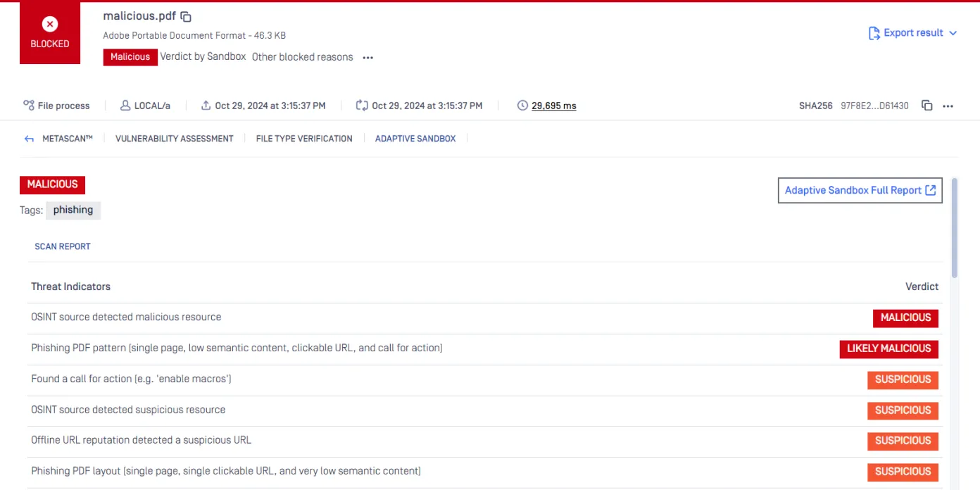Open the Scan Report sub-tab
Viewport: 980px width, 490px height.
tap(63, 246)
